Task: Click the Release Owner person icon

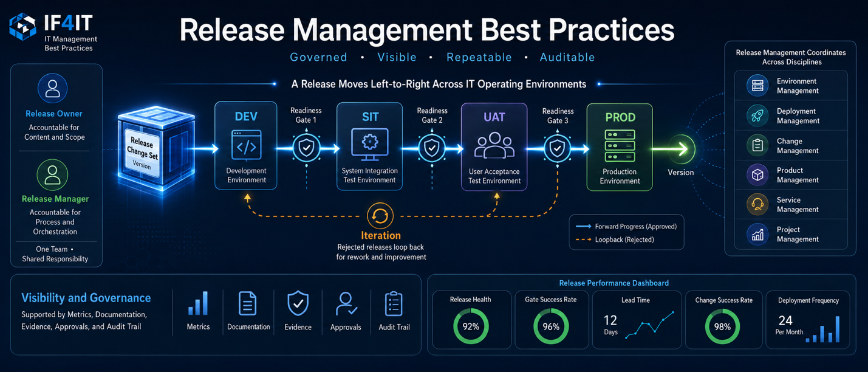Action: pyautogui.click(x=53, y=88)
